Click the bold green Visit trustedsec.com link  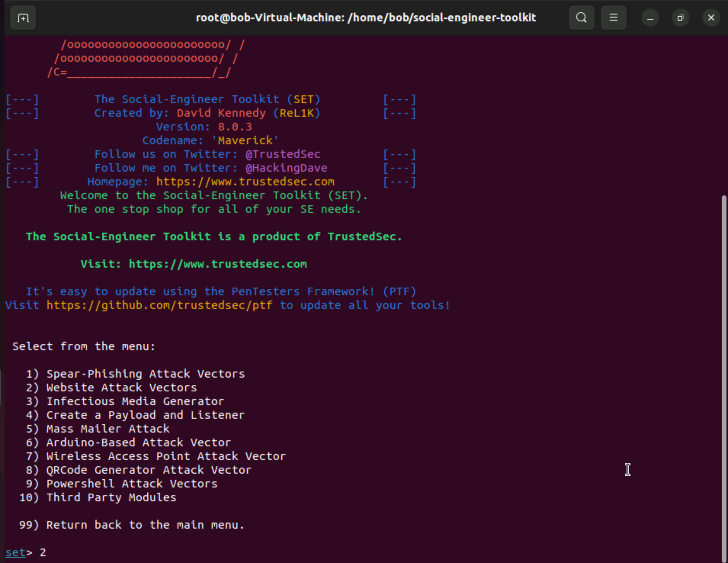(x=217, y=264)
